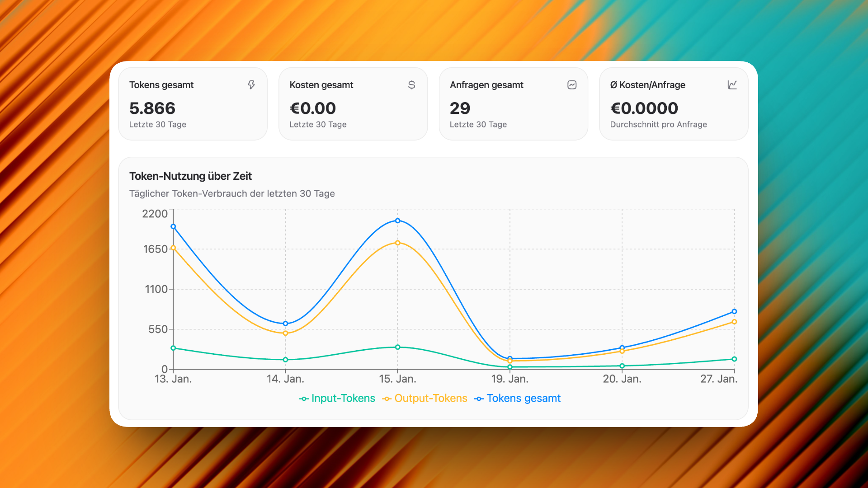Click the green Input-Tokens point on 13. Jan.
Viewport: 868px width, 488px height.
click(173, 348)
